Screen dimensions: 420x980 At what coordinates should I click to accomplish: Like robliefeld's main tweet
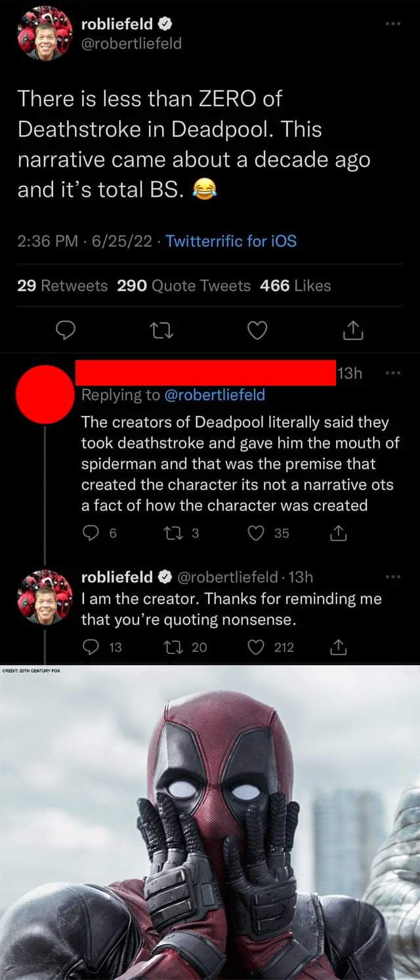[x=257, y=331]
